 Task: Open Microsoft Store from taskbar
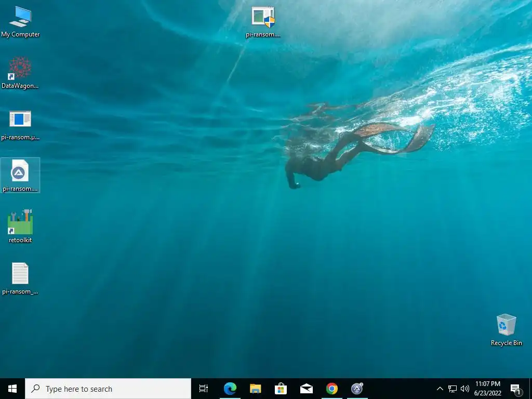click(281, 389)
